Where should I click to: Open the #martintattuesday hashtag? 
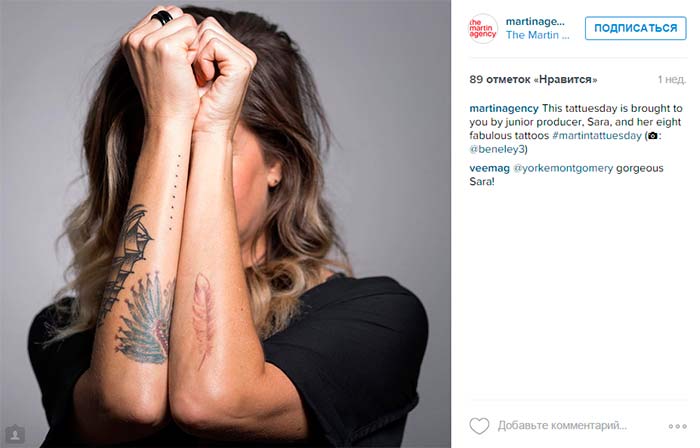tap(596, 136)
